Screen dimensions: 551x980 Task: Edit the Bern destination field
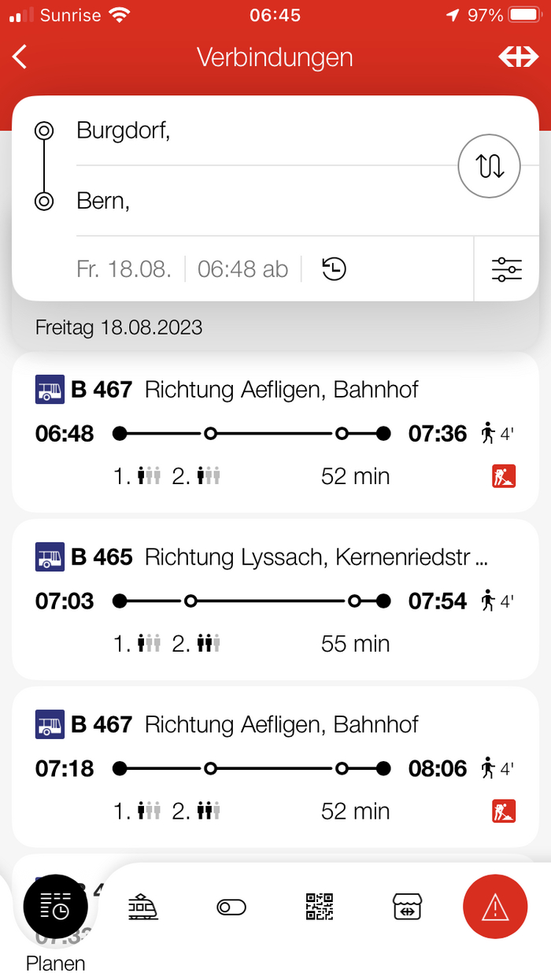[x=266, y=202]
